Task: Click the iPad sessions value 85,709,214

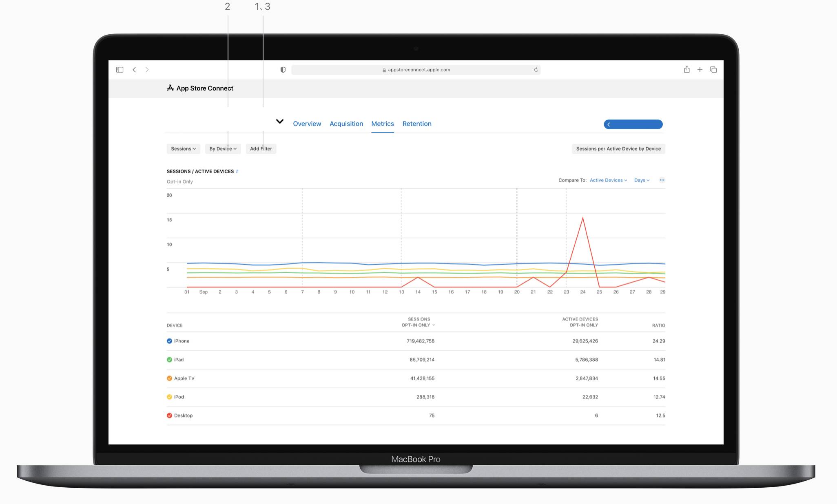Action: pyautogui.click(x=422, y=360)
